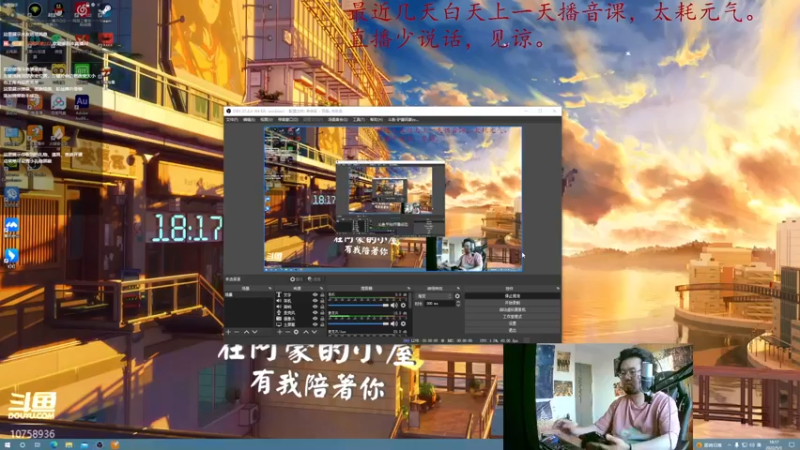Pop out the Controls dock via header icon
This screenshot has height=450, width=800.
pyautogui.click(x=558, y=288)
